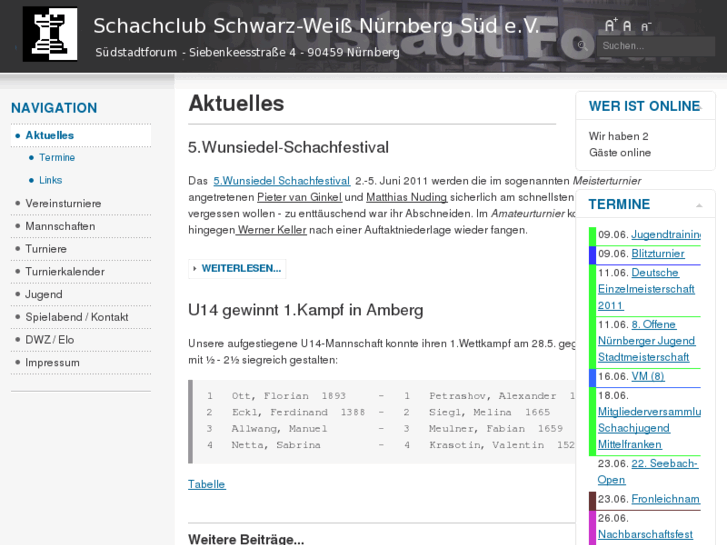Viewport: 727px width, 545px height.
Task: Click the Wir haben 2 Gäste online text
Action: coord(620,144)
